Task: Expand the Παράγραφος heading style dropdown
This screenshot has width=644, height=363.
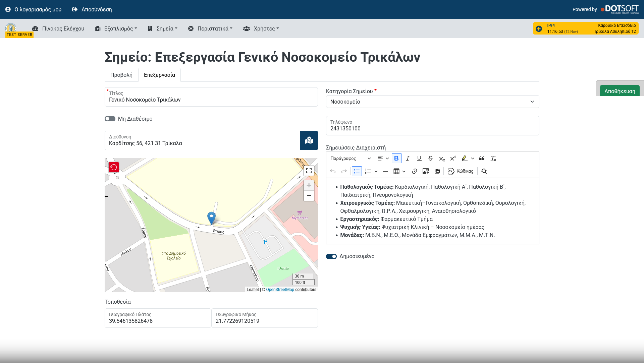Action: (x=350, y=158)
